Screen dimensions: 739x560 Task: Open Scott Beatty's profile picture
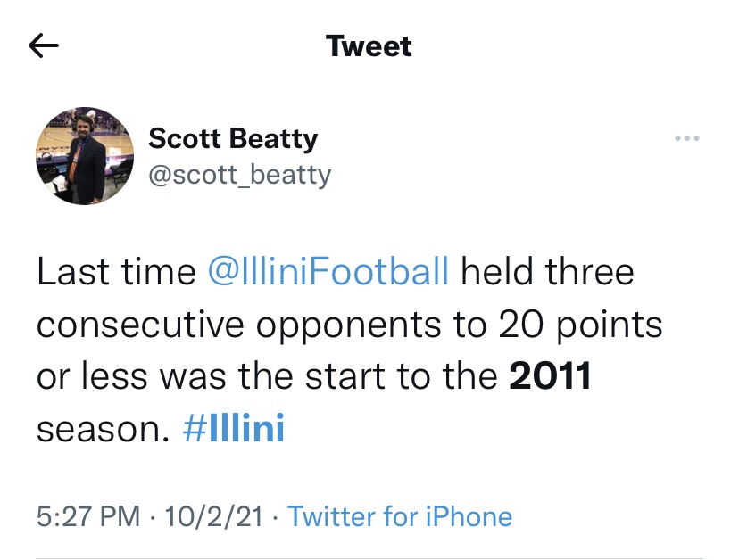[x=84, y=156]
